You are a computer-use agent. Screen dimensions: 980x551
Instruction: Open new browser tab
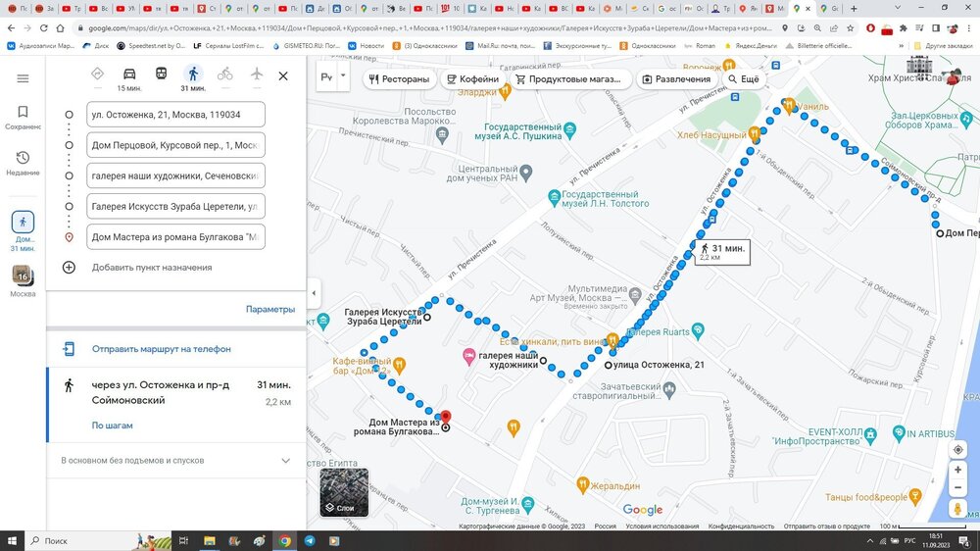tap(854, 9)
